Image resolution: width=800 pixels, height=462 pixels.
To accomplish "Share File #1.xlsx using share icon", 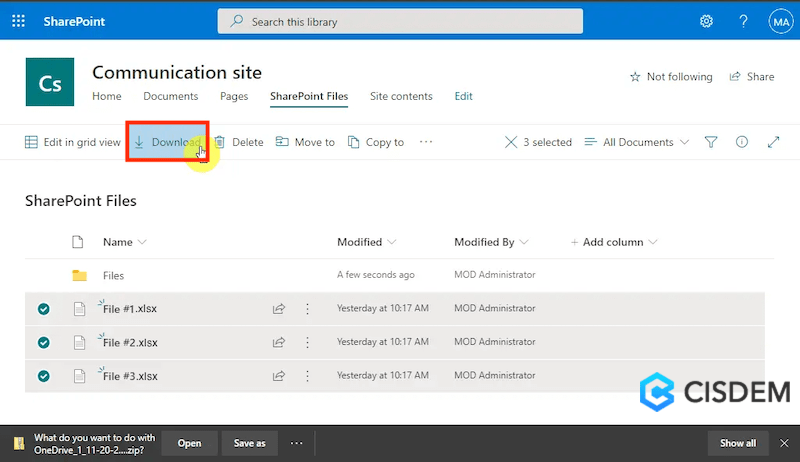I will coord(279,309).
